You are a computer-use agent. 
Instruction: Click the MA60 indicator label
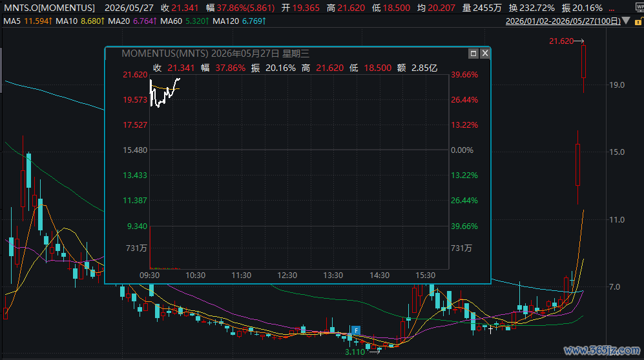click(185, 21)
